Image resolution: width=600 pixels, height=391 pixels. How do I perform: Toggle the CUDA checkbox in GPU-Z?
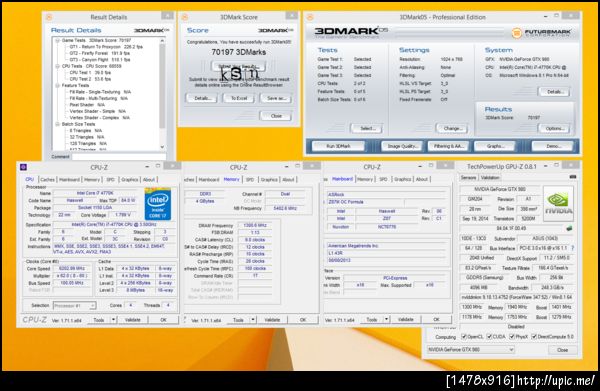tap(489, 337)
